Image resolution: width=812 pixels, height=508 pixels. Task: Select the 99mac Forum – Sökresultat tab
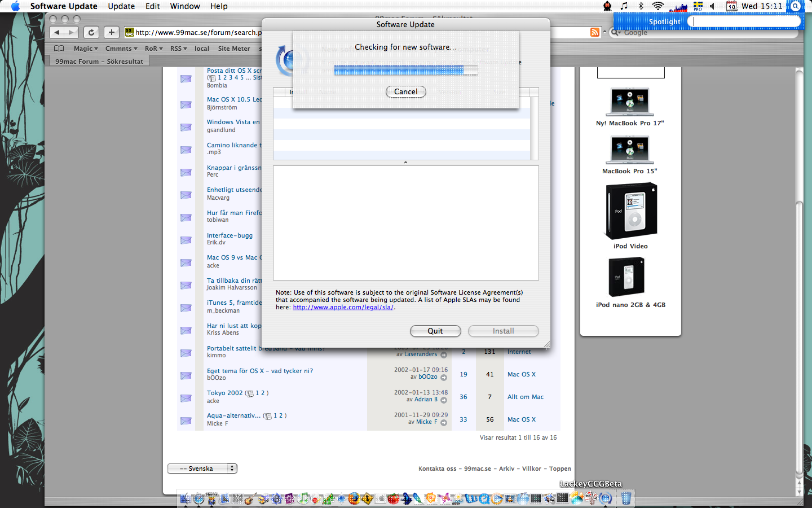(x=99, y=61)
